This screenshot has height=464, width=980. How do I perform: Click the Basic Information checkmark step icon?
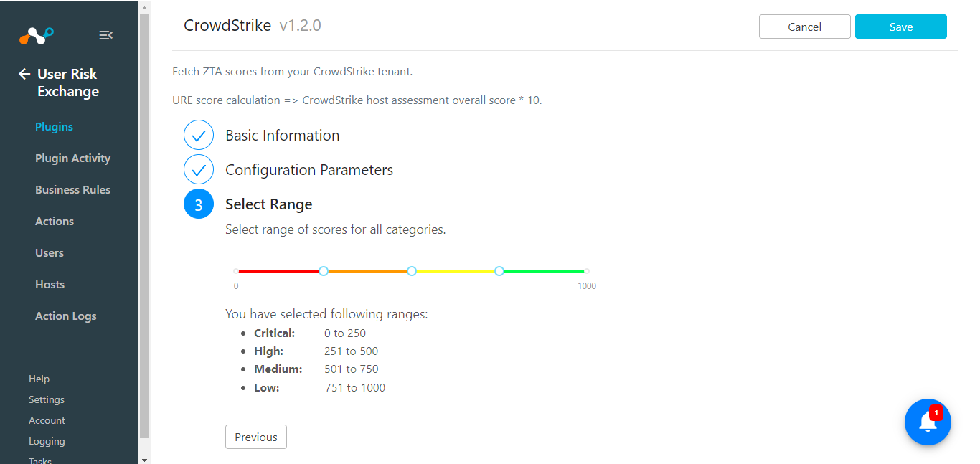(199, 136)
